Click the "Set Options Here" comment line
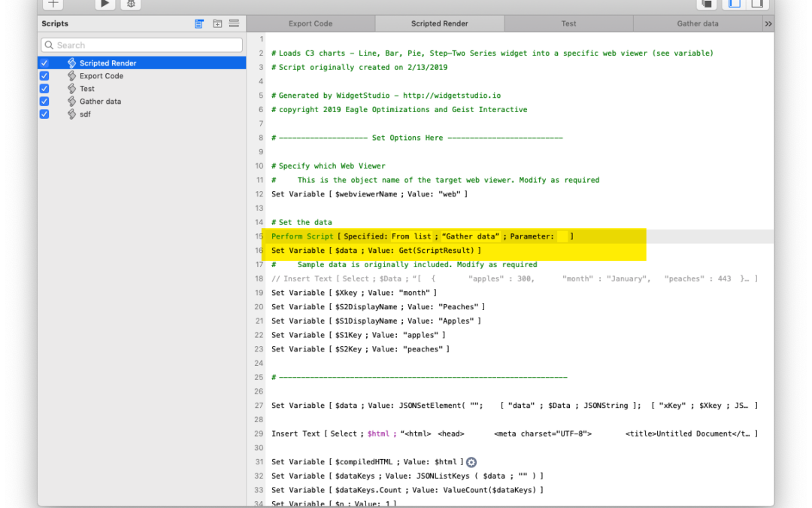This screenshot has height=508, width=812. coord(417,138)
